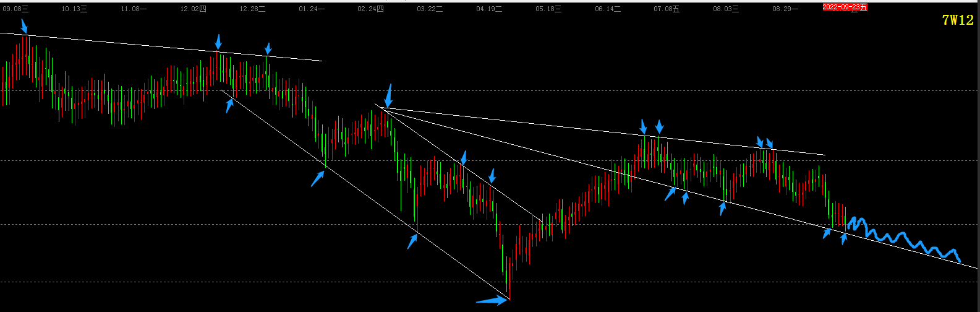Select the blue hand-drawn wavy forecast line
Viewport: 980px width, 312px height.
click(903, 240)
